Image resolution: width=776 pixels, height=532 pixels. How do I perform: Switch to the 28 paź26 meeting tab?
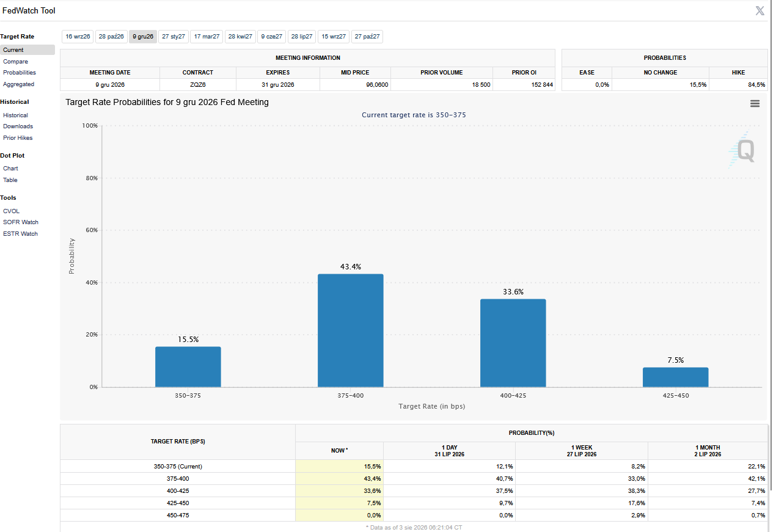(x=111, y=37)
